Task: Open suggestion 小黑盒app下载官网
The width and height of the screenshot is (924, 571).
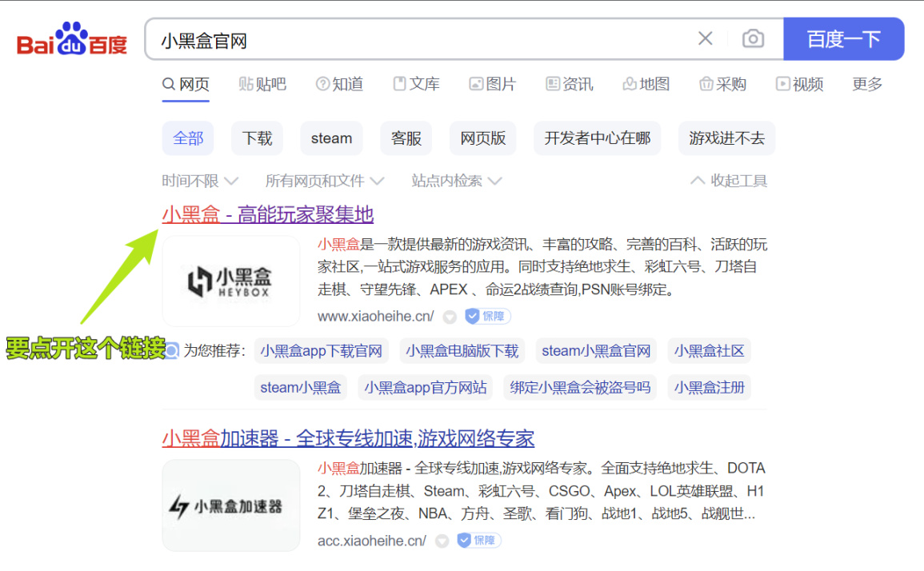Action: (x=321, y=351)
